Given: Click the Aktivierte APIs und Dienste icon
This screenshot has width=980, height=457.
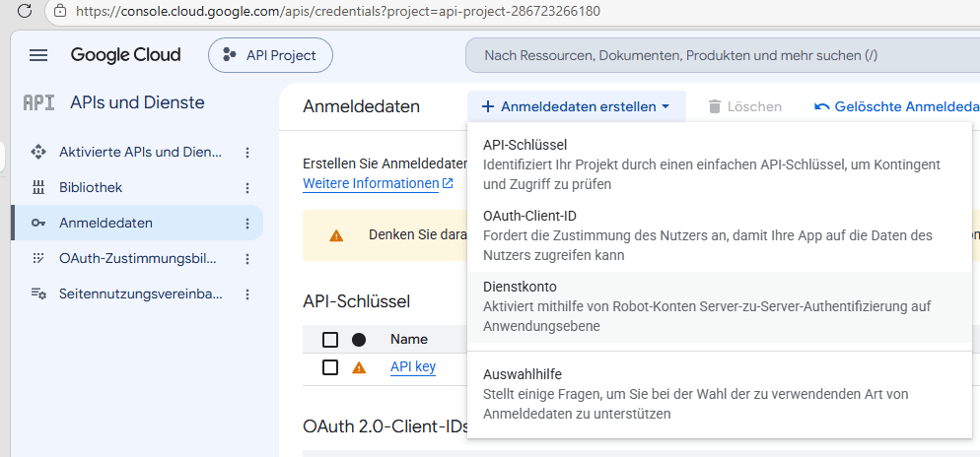Looking at the screenshot, I should 38,152.
